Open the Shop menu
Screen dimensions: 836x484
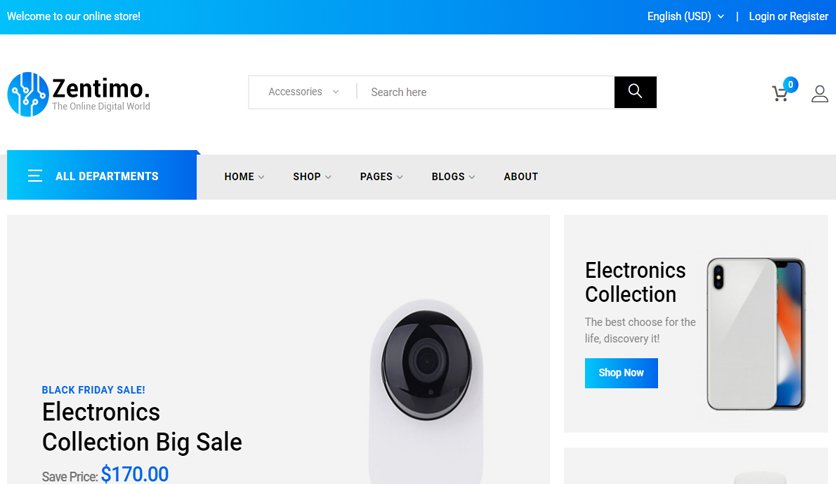(x=312, y=176)
